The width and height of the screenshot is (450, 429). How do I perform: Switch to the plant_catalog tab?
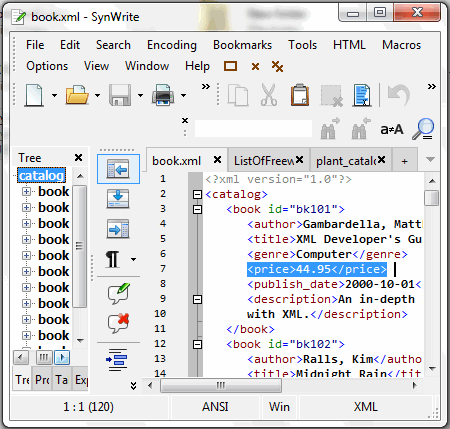coord(346,161)
